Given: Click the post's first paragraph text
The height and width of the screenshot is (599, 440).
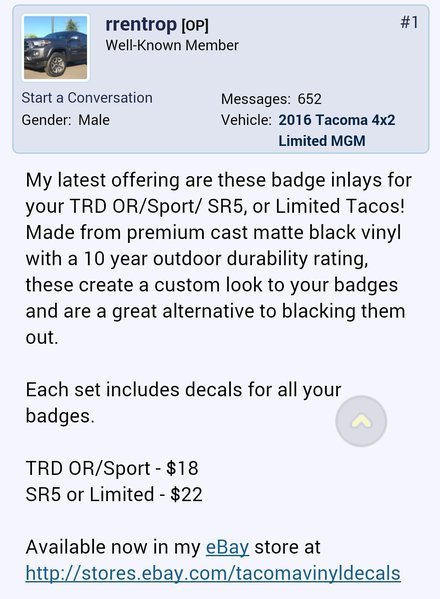Looking at the screenshot, I should tap(218, 258).
